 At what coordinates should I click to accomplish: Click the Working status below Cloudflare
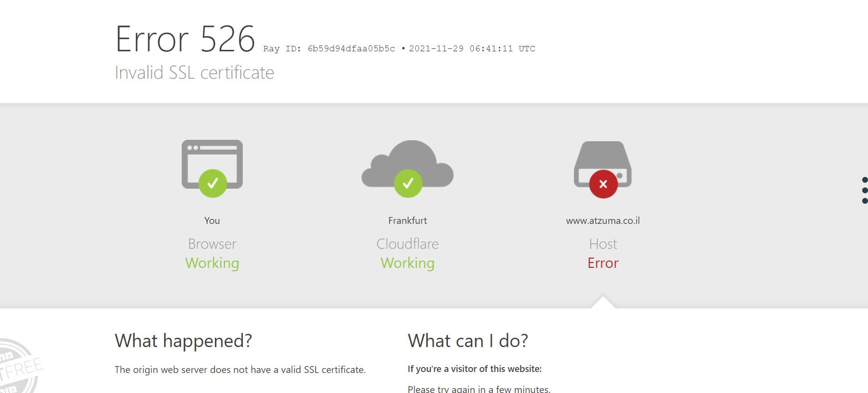click(x=407, y=263)
